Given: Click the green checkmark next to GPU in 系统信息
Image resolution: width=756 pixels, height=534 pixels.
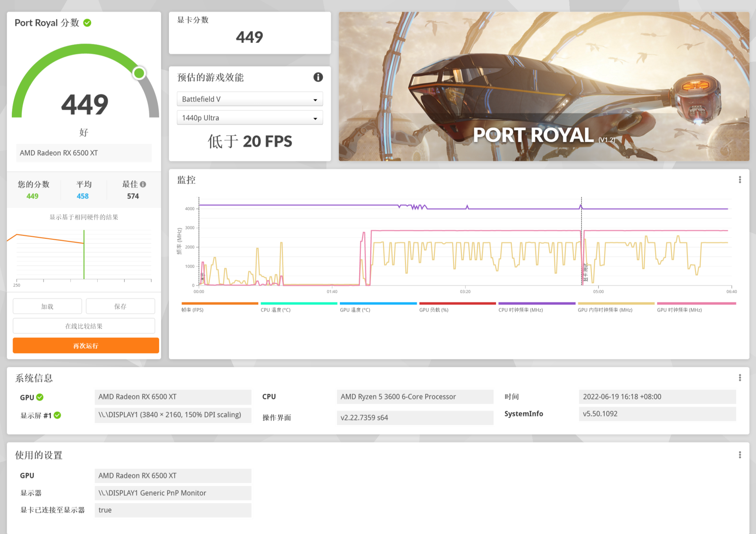Looking at the screenshot, I should pos(40,397).
